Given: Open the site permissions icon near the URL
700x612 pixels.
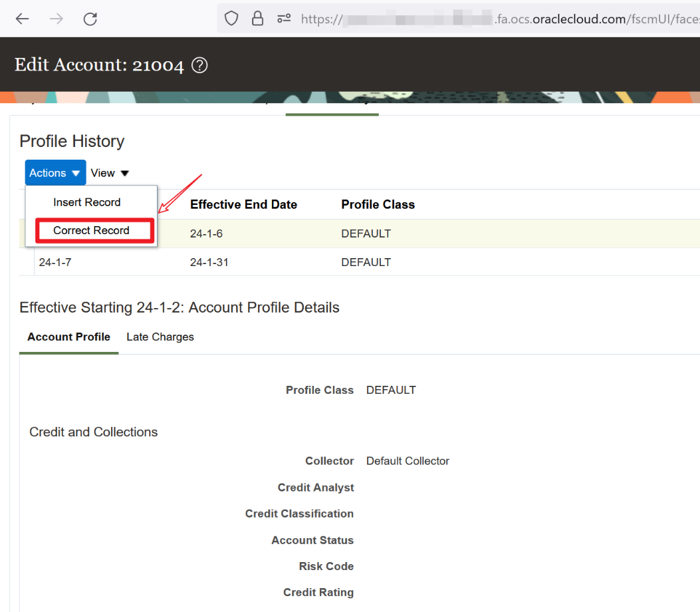Looking at the screenshot, I should click(283, 19).
